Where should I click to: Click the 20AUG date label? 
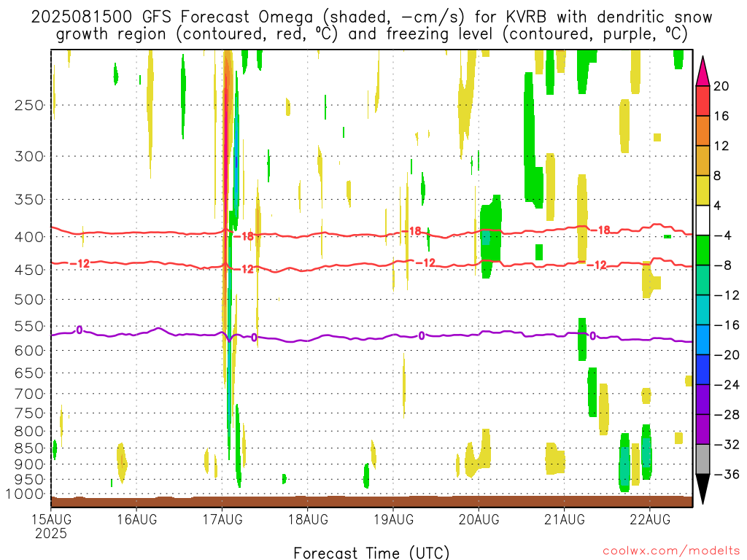(479, 519)
